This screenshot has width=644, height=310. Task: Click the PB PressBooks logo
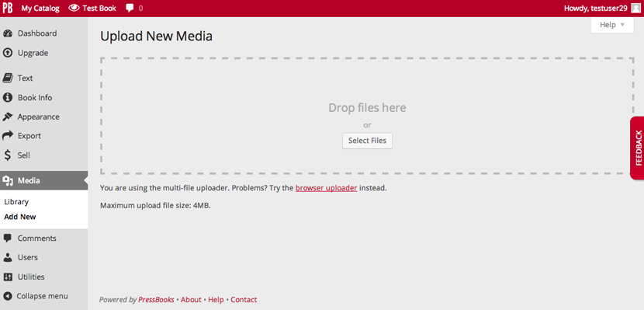8,9
